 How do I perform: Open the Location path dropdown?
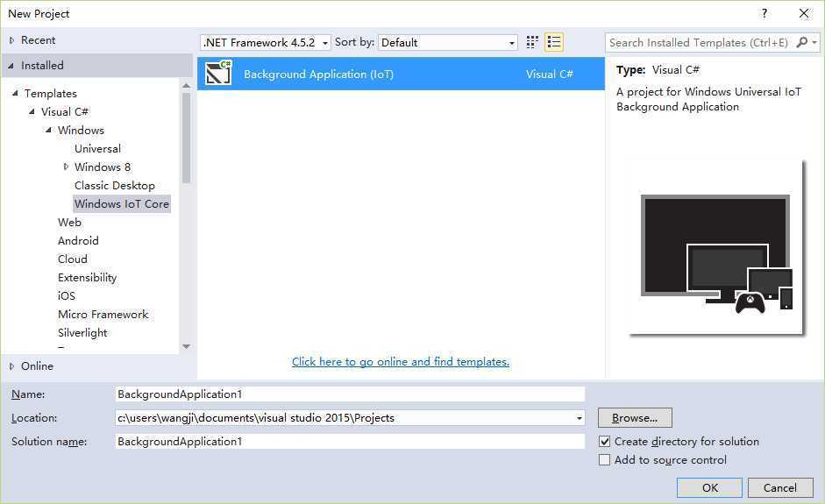(x=579, y=418)
